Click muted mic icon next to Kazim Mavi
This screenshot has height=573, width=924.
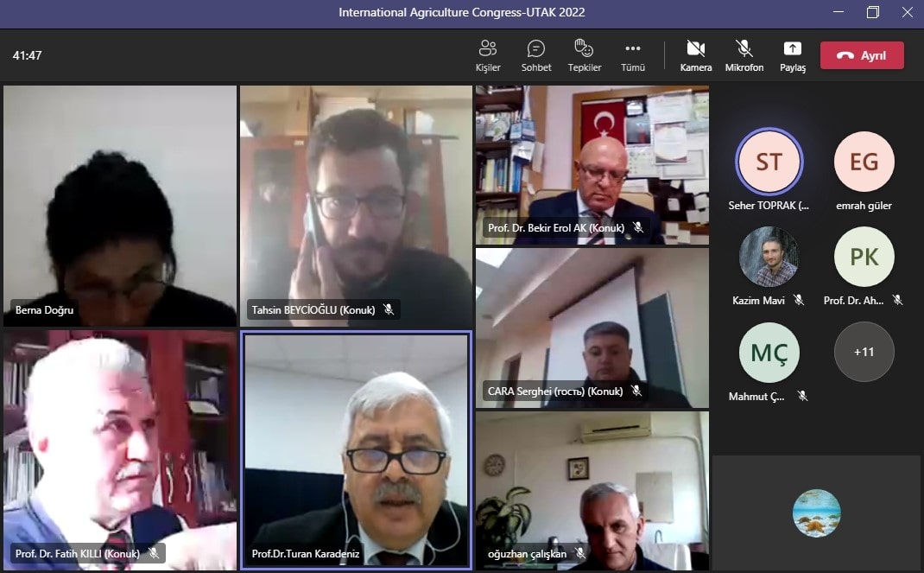[x=799, y=300]
